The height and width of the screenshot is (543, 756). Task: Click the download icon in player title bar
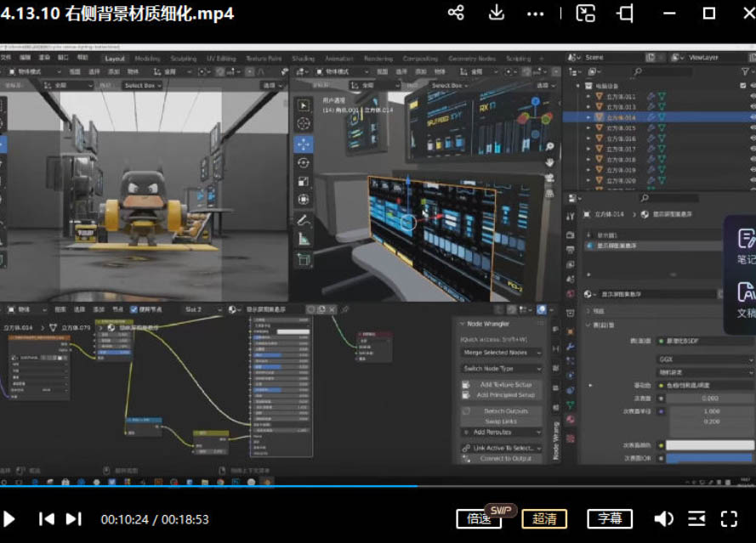tap(496, 13)
